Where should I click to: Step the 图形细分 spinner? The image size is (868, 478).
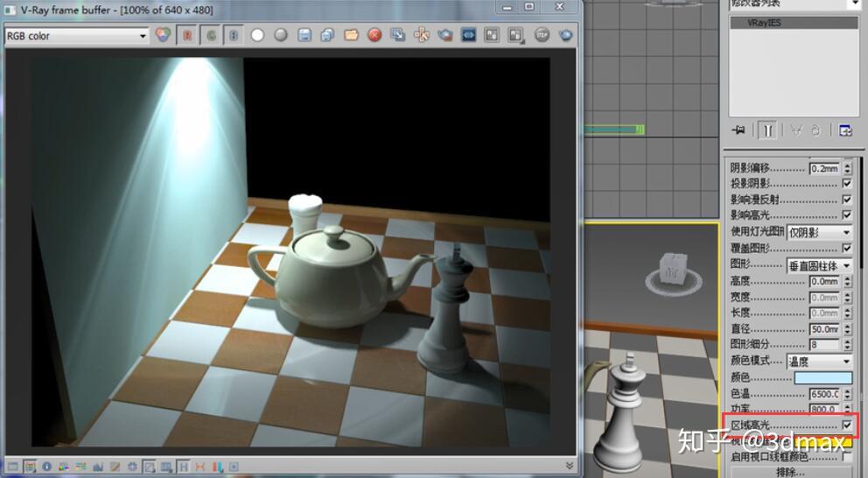[848, 345]
